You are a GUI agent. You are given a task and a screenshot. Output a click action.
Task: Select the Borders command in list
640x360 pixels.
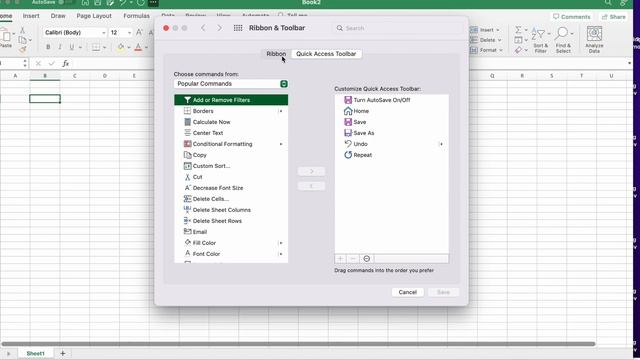coord(231,111)
